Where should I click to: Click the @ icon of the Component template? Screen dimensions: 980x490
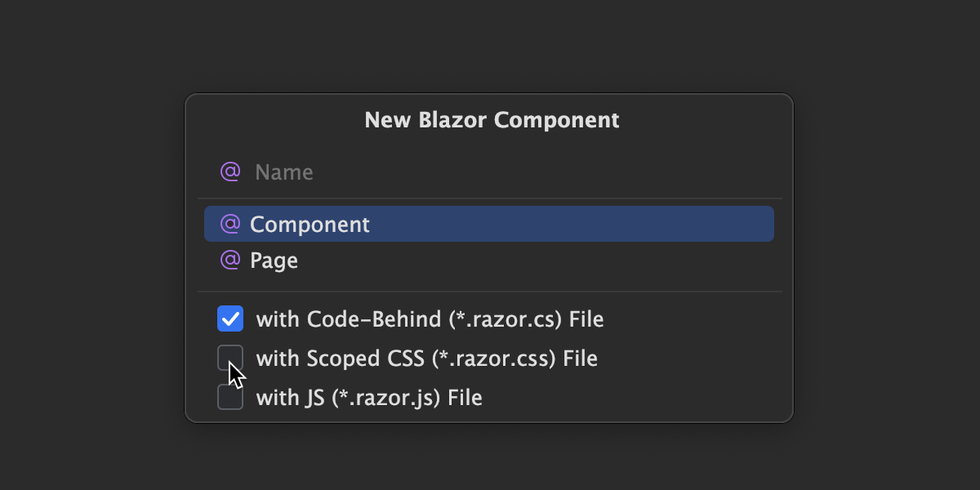point(230,224)
